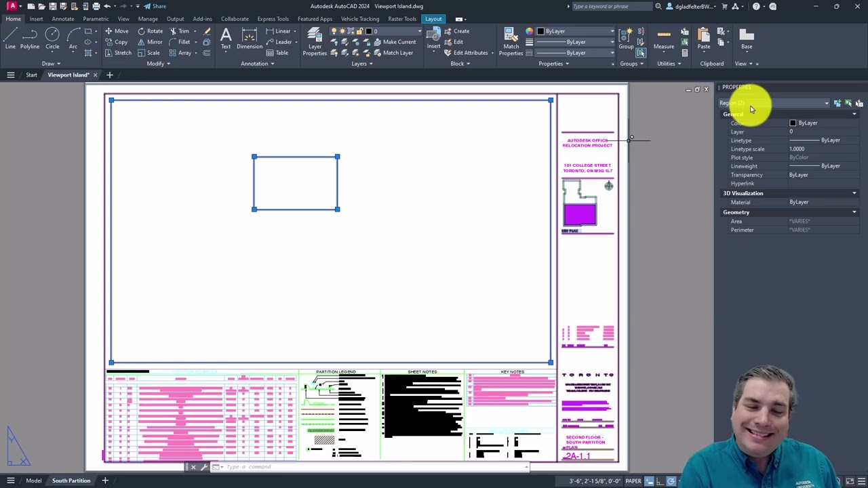The width and height of the screenshot is (868, 488).
Task: Click the ByLayer color swatch in Properties
Action: (x=793, y=123)
